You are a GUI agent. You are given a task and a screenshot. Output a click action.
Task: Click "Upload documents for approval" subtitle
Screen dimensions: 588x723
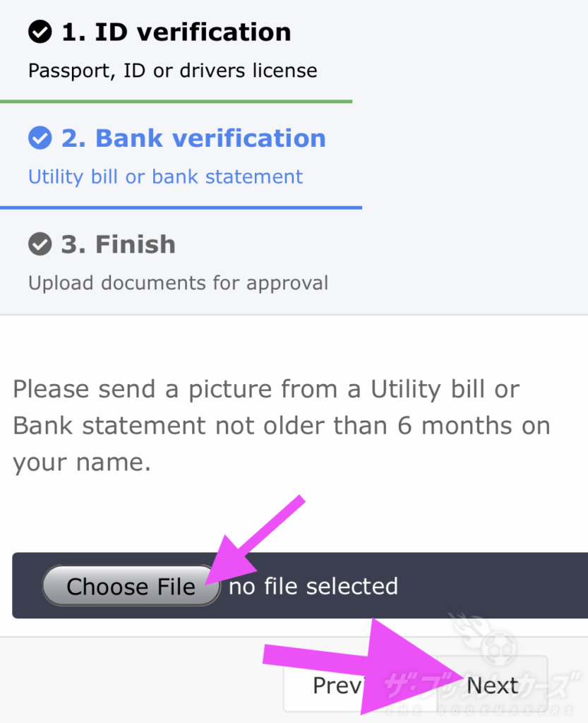(x=178, y=283)
